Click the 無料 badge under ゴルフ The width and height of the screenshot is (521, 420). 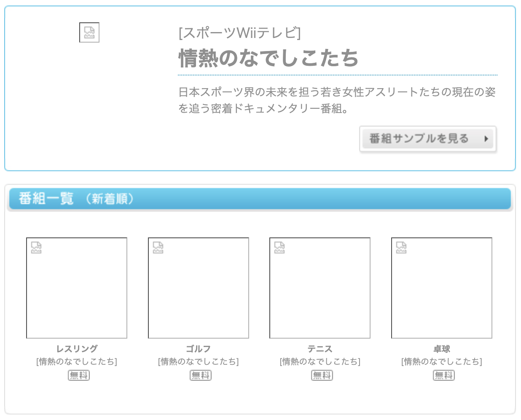point(200,375)
